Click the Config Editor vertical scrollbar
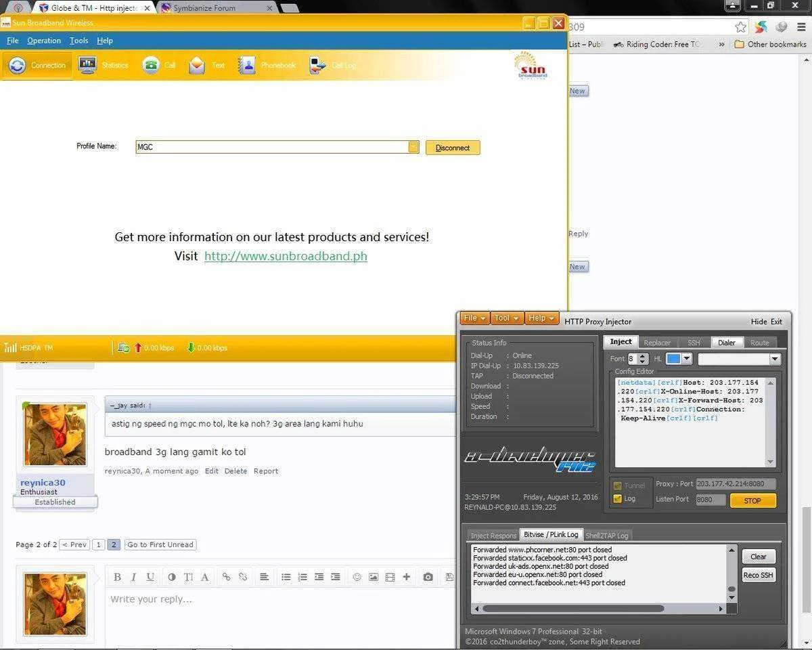 click(x=770, y=422)
